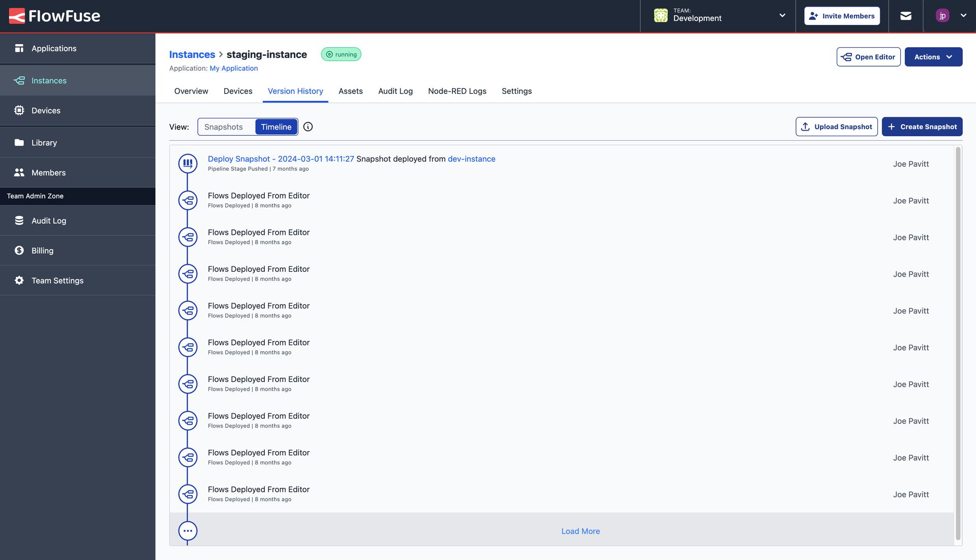Screen dimensions: 976x560
Task: Click the Load More ellipsis icon
Action: click(188, 531)
